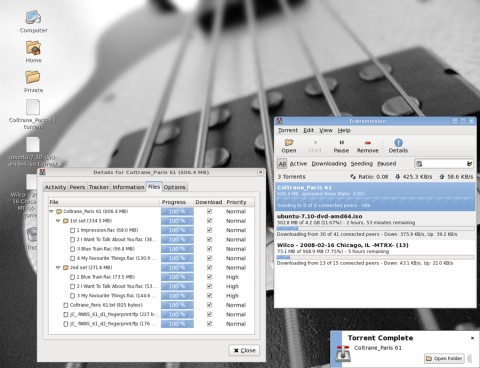
Task: Click the torrent filter search field
Action: (x=444, y=164)
